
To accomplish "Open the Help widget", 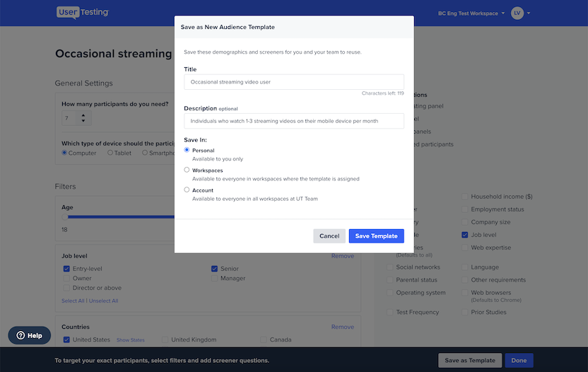I will 30,335.
